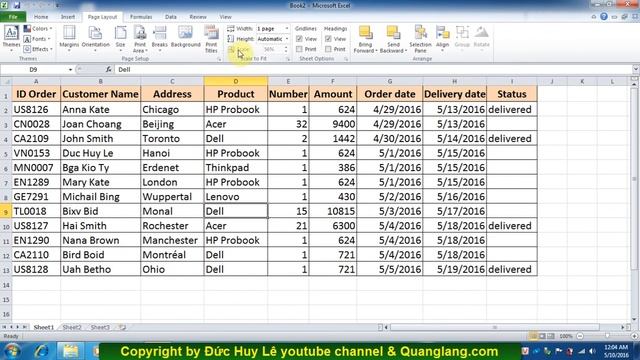Select the Sheet1 tab

coord(44,327)
